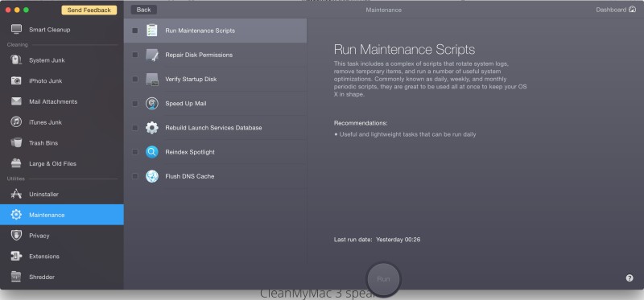Select the Verify Startup Disk task row
The height and width of the screenshot is (300, 644).
click(x=215, y=79)
